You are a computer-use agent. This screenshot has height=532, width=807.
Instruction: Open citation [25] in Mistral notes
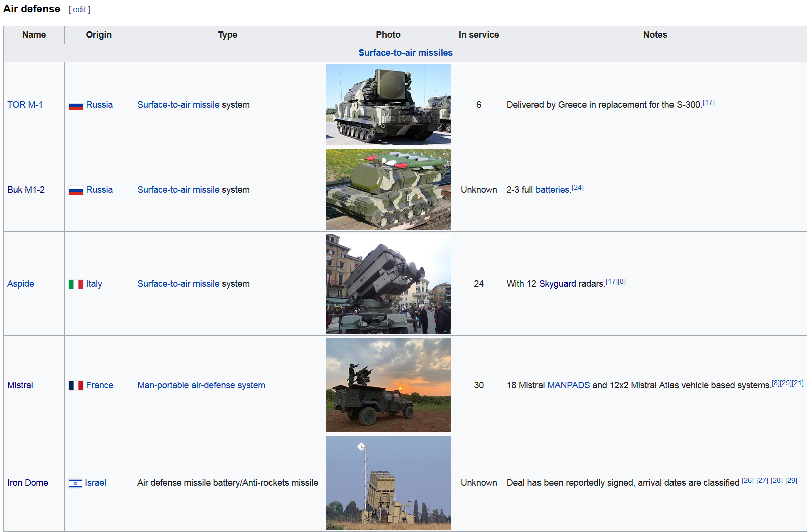[x=786, y=383]
